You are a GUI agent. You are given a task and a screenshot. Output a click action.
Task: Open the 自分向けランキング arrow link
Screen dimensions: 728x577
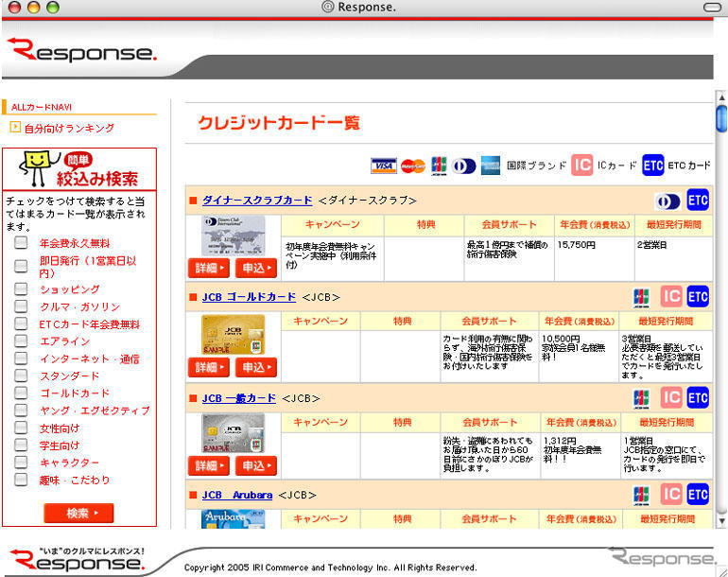coord(15,128)
